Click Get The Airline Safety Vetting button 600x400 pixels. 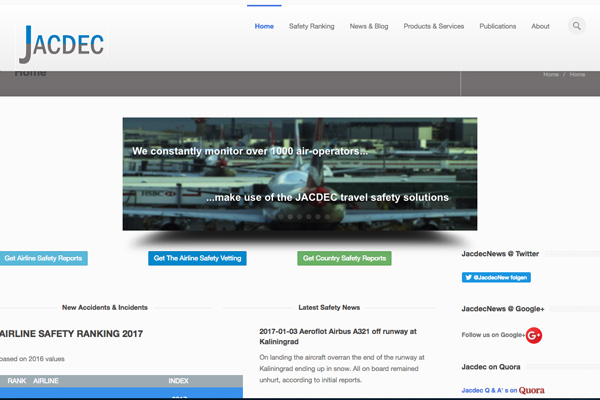197,258
